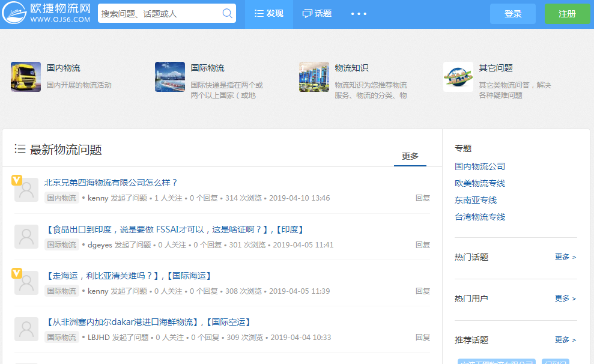The height and width of the screenshot is (364, 594).
Task: Open the 东南亚专线 topic link
Action: click(476, 200)
